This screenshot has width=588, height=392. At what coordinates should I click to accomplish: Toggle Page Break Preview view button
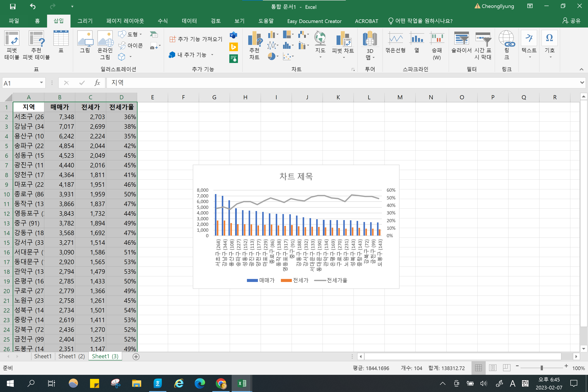pyautogui.click(x=507, y=368)
